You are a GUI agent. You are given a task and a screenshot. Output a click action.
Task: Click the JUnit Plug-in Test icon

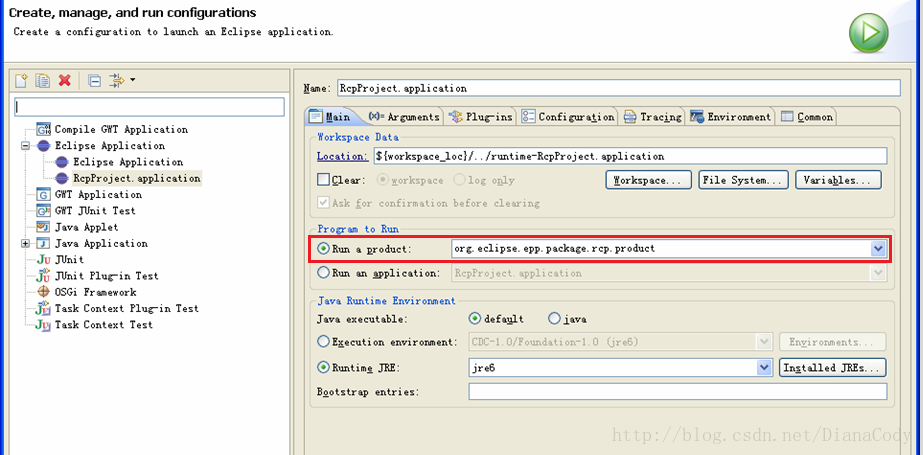(44, 275)
